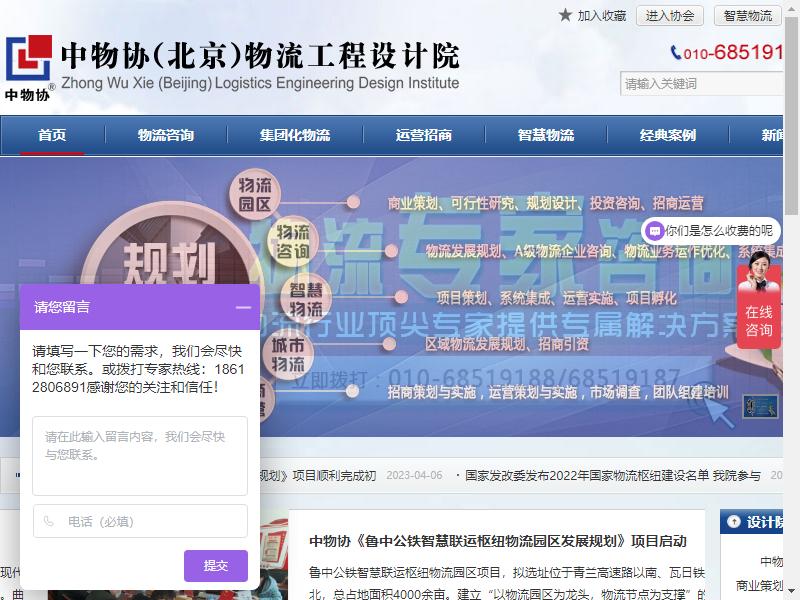
Task: Click the 物流咨询 circle on banner
Action: coord(293,242)
